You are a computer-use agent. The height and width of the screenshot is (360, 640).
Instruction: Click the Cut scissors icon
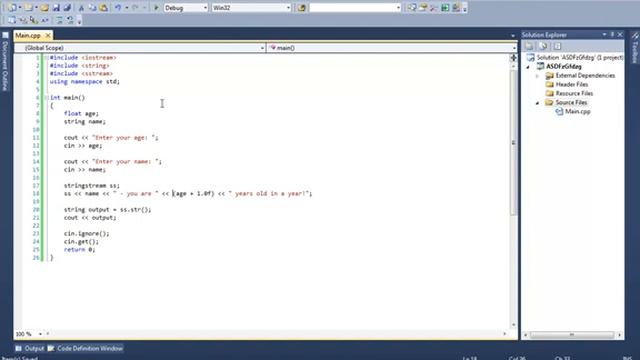(x=81, y=8)
